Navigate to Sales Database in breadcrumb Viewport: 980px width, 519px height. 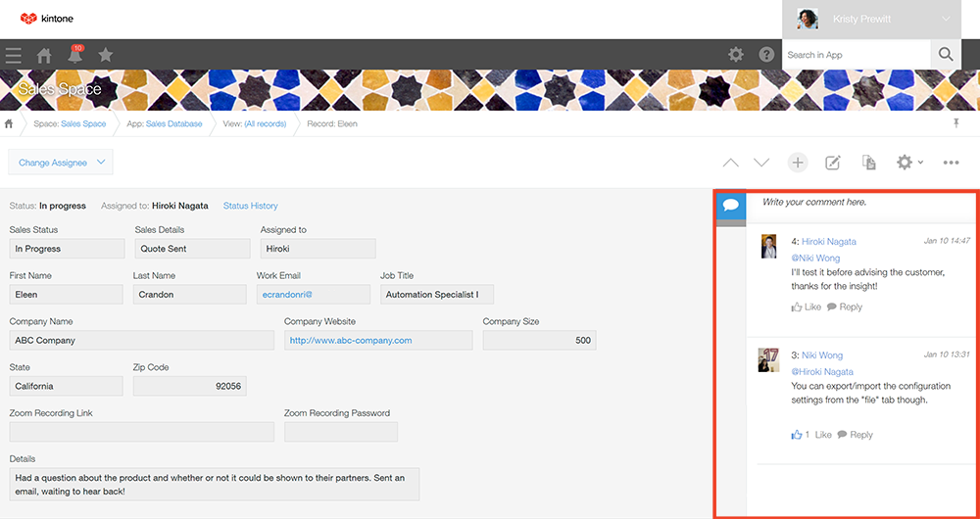tap(173, 124)
